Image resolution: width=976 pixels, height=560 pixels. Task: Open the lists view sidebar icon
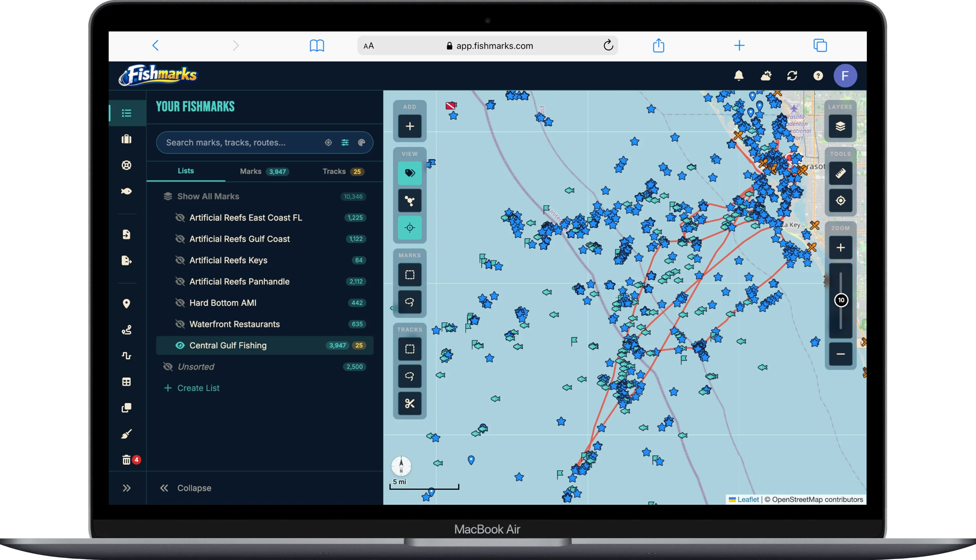tap(126, 113)
